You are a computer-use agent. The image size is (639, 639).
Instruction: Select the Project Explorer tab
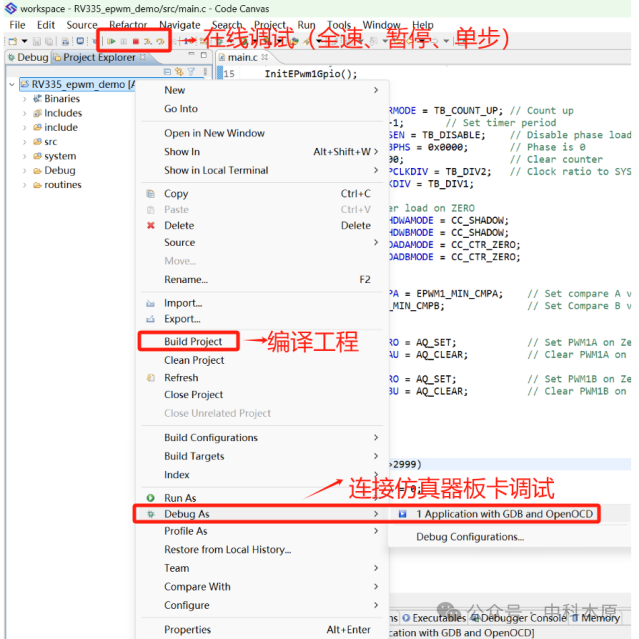(99, 57)
